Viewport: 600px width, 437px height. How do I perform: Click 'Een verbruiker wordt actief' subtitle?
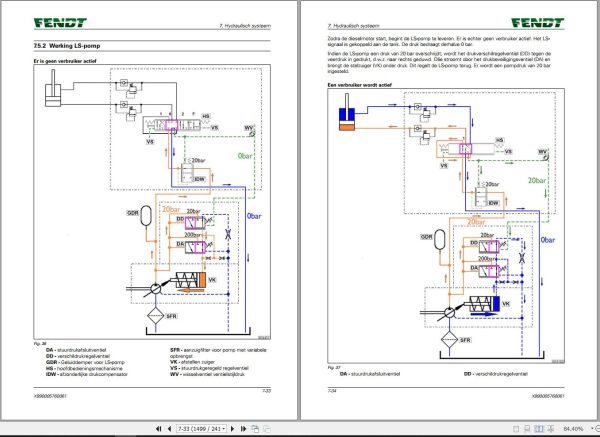359,85
